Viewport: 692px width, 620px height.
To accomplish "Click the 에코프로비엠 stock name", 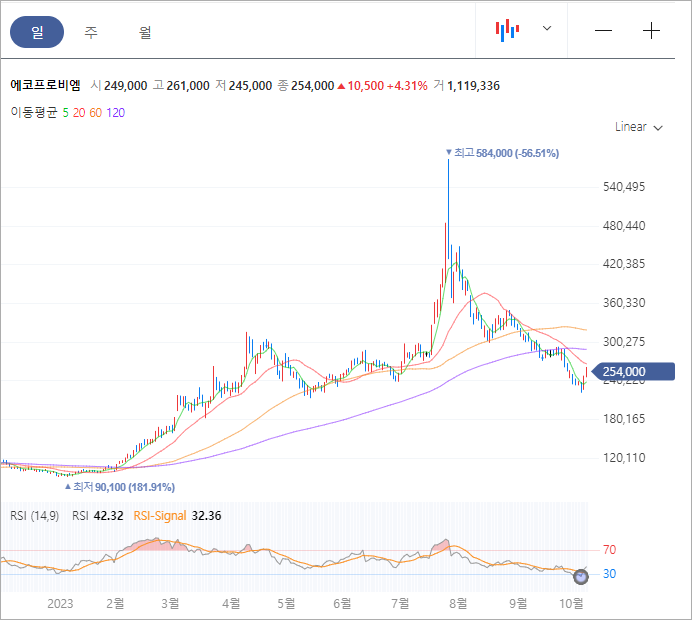I will pyautogui.click(x=45, y=85).
